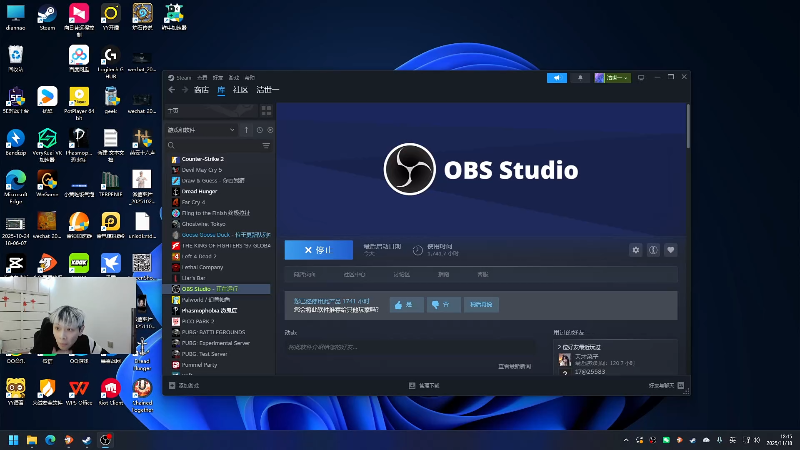Favorite OBS Studio with heart icon
Viewport: 800px width, 450px height.
pyautogui.click(x=671, y=250)
